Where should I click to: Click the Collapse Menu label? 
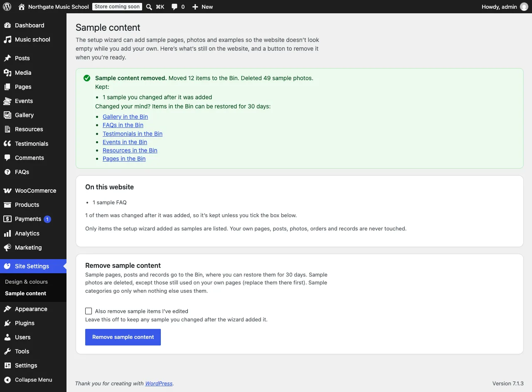[x=34, y=380]
